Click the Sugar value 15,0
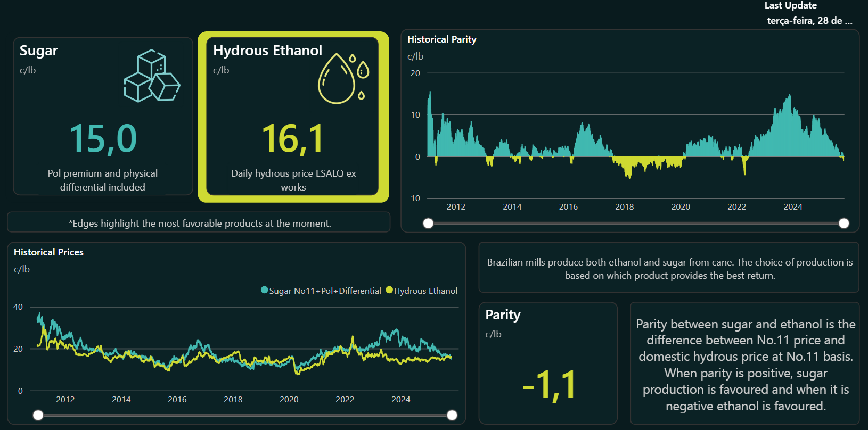Image resolution: width=868 pixels, height=430 pixels. 103,139
